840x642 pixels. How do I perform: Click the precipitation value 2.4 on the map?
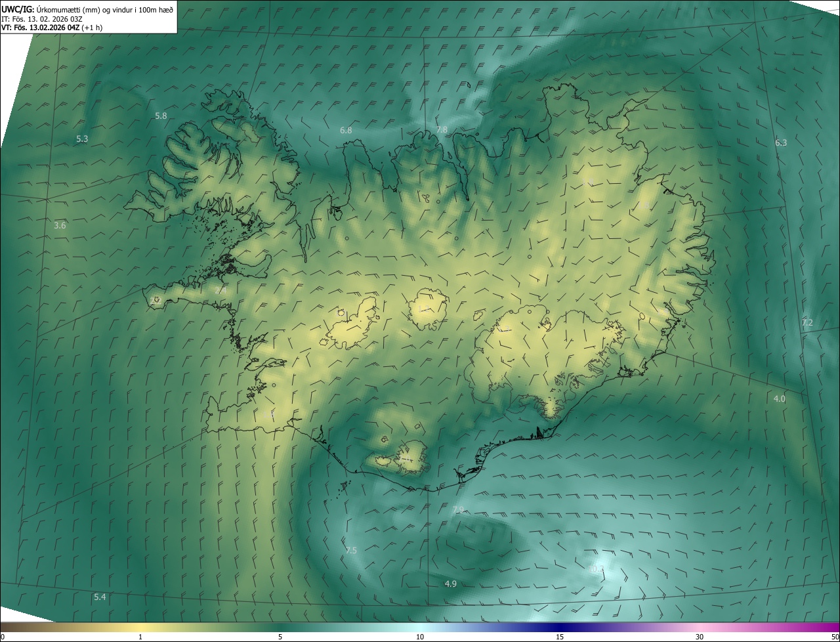pyautogui.click(x=221, y=289)
